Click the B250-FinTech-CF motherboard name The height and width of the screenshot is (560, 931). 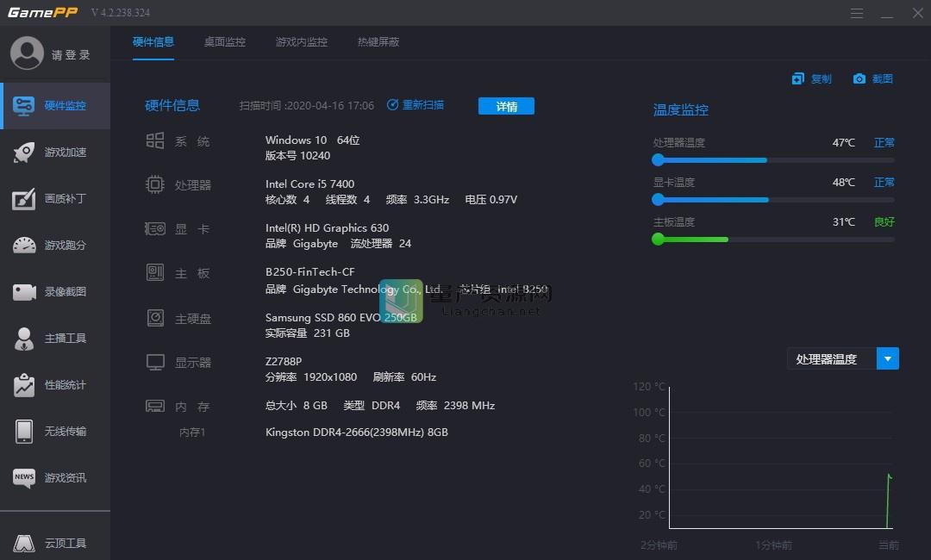[310, 271]
